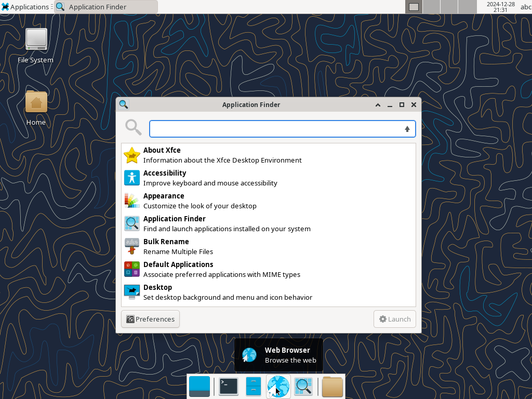Select the Desktop settings icon
Screen dimensions: 532x399
point(131,292)
